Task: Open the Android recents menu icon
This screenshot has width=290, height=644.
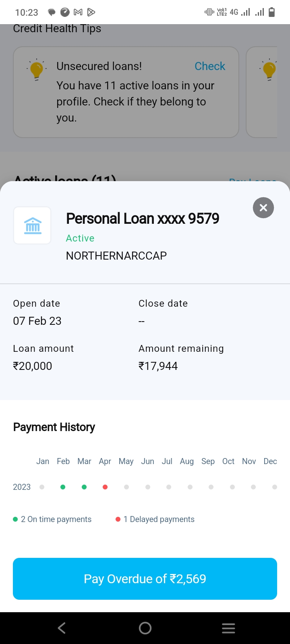Action: (x=228, y=628)
